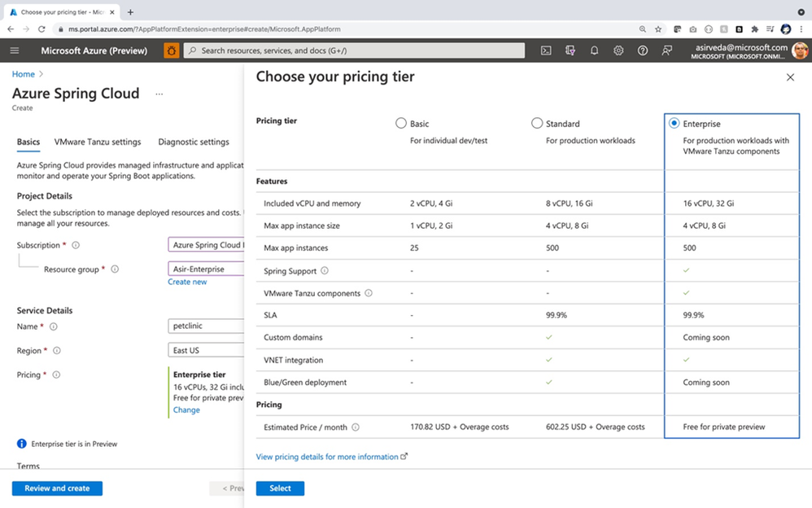This screenshot has width=812, height=508.
Task: Select the Enterprise pricing tier
Action: point(674,124)
